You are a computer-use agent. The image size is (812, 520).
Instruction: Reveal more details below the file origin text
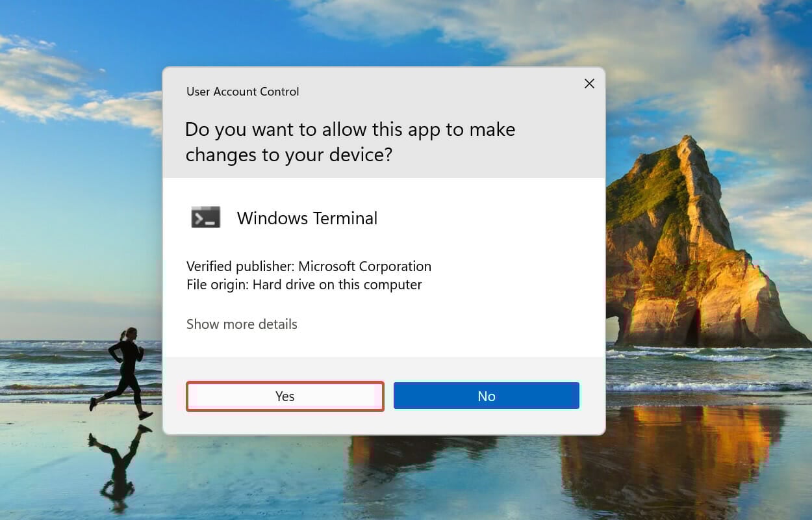coord(242,324)
